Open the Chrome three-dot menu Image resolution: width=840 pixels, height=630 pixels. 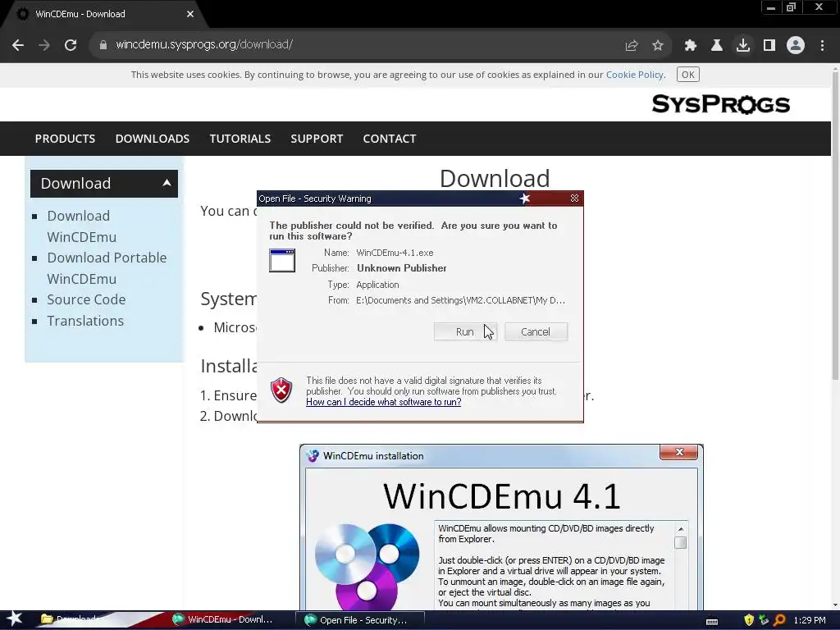click(822, 46)
